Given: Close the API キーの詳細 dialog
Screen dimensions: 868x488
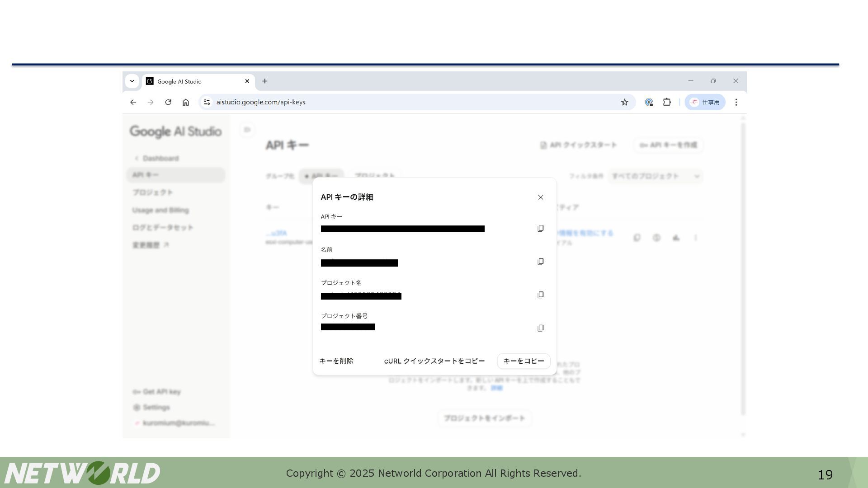Looking at the screenshot, I should (540, 197).
